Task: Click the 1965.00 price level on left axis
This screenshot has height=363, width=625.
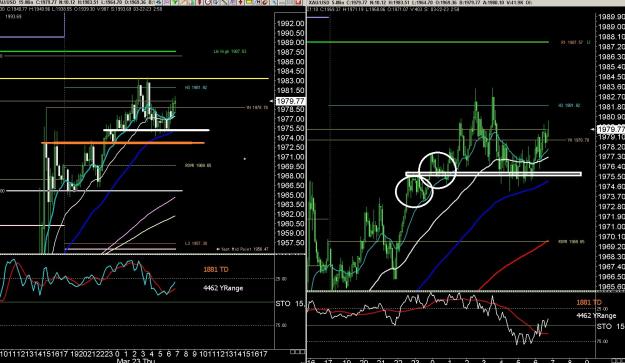Action: point(291,195)
